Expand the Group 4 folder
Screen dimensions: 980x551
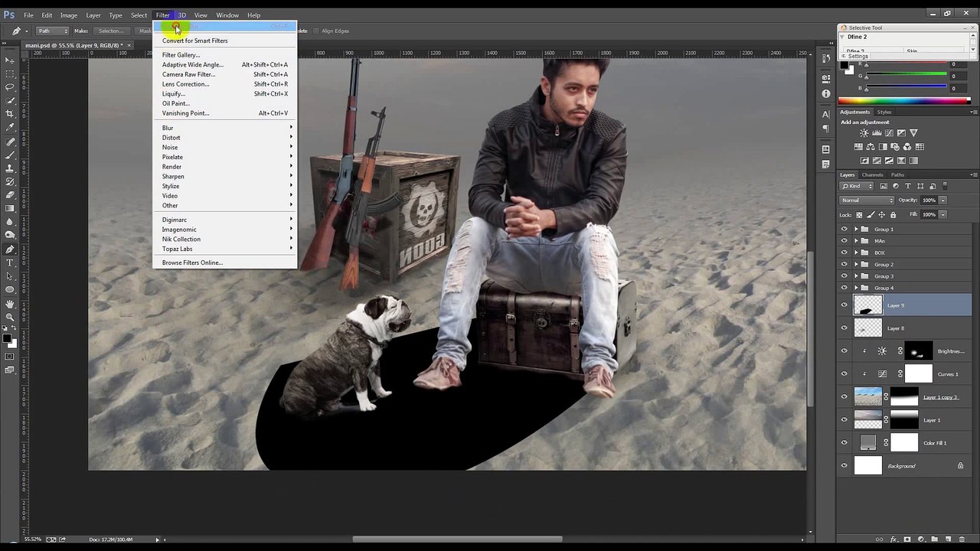856,288
